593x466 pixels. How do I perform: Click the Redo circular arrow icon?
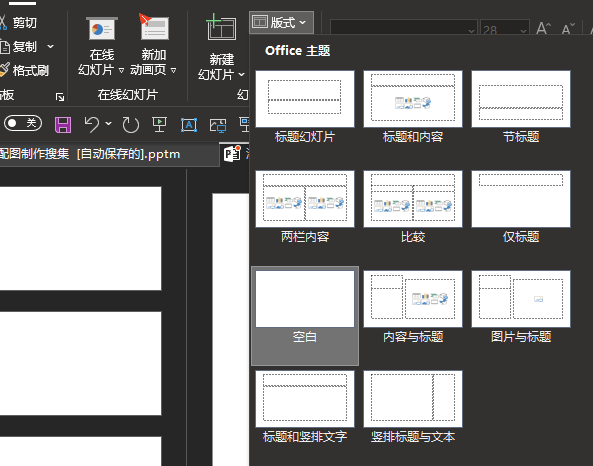(131, 124)
